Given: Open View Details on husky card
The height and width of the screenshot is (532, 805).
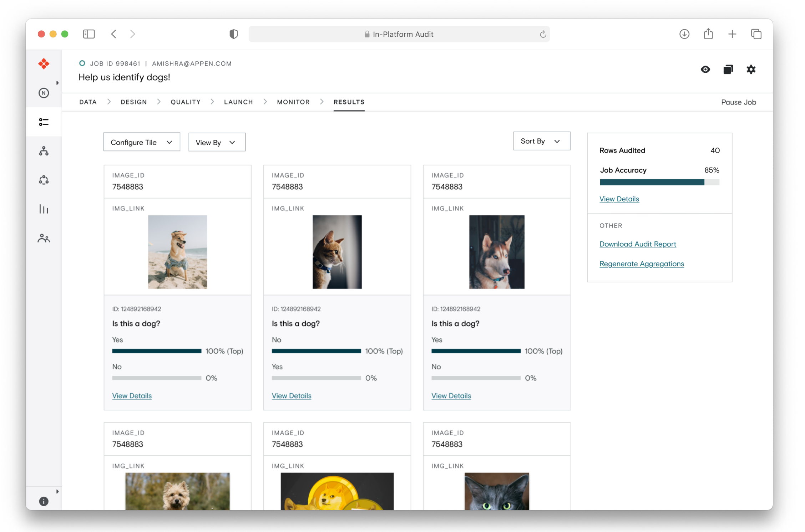Looking at the screenshot, I should pyautogui.click(x=451, y=396).
